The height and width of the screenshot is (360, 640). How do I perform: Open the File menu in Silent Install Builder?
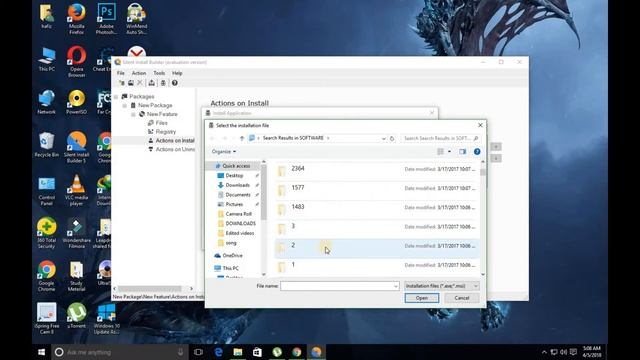point(121,73)
